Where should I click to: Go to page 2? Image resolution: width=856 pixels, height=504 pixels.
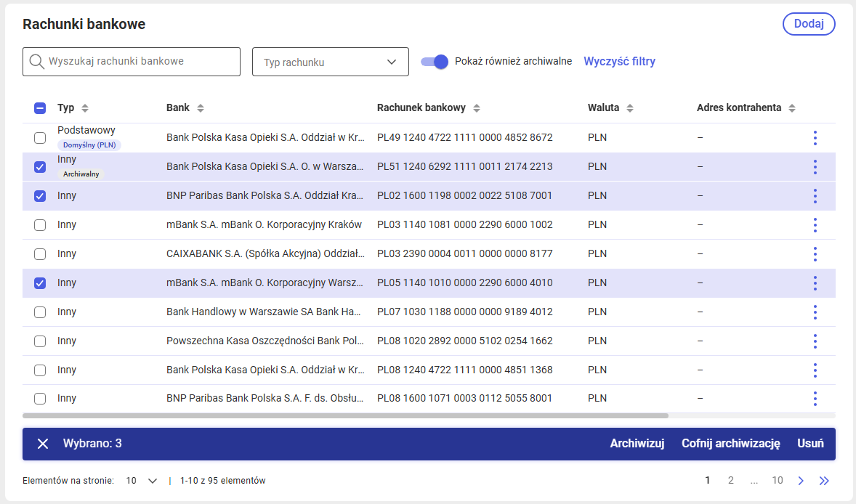[730, 481]
